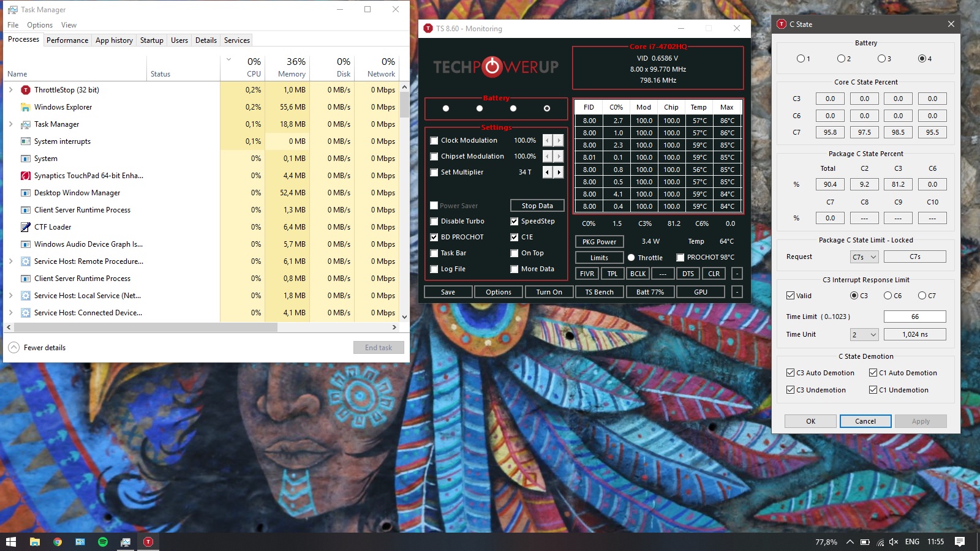
Task: Click the TPL button in ThrottleStop
Action: (612, 274)
